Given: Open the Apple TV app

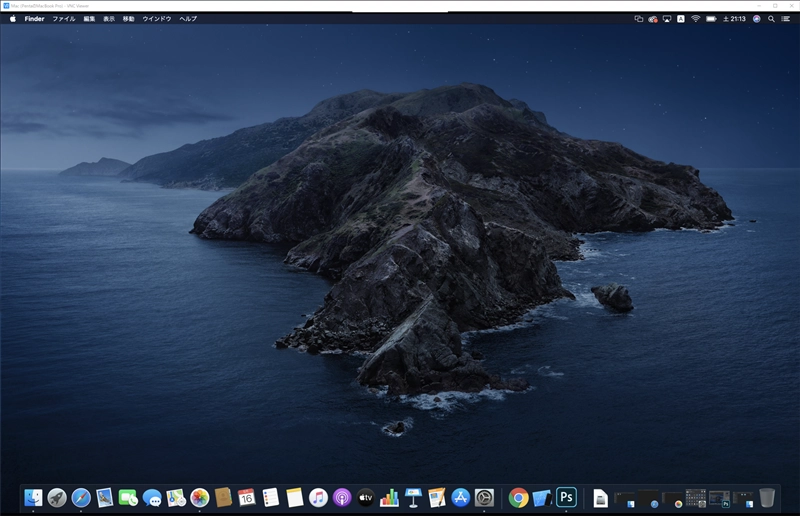Looking at the screenshot, I should 366,497.
